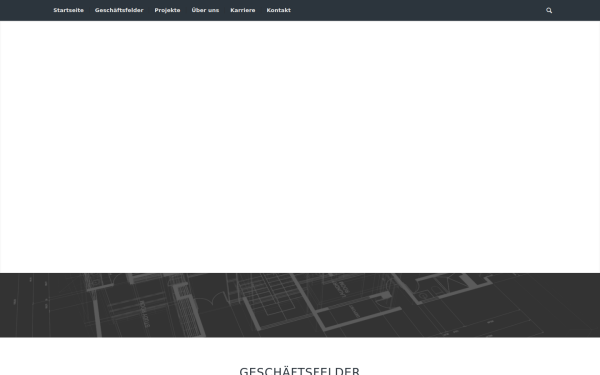The image size is (600, 375).
Task: Open the Über uns page
Action: tap(205, 10)
